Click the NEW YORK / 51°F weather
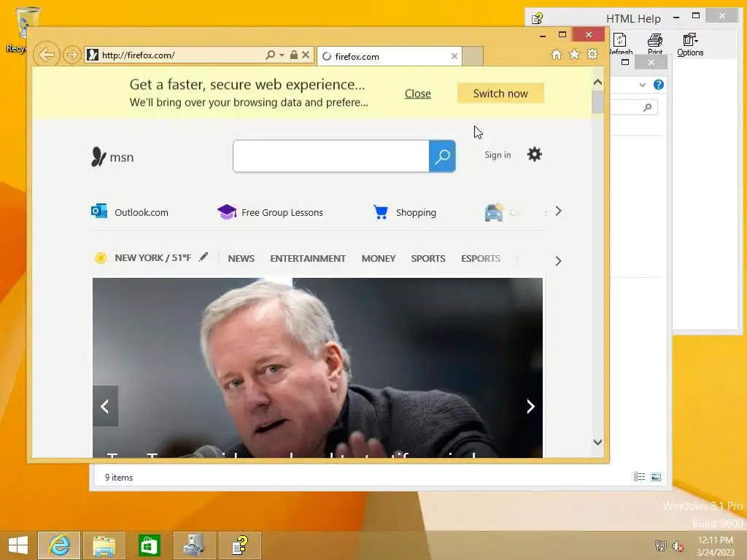The width and height of the screenshot is (747, 560). click(x=152, y=257)
